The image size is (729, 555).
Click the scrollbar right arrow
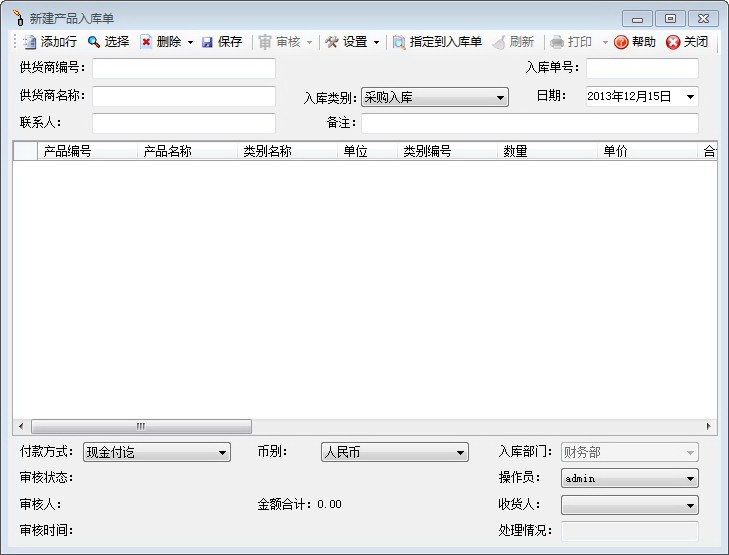[x=709, y=426]
